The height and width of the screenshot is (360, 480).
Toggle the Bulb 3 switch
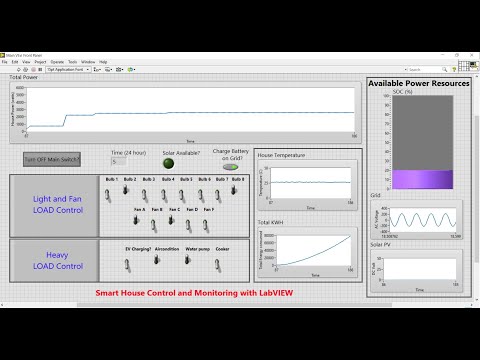click(x=144, y=195)
